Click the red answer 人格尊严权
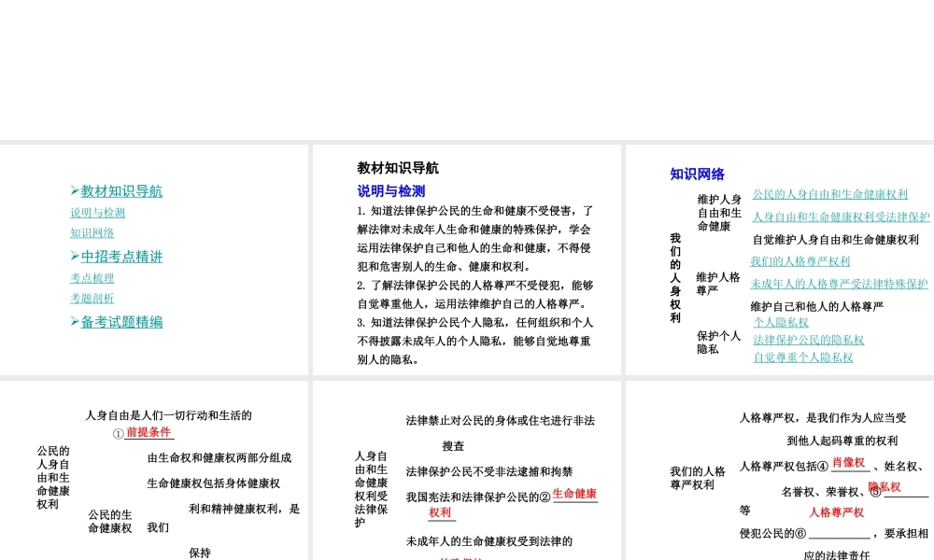The image size is (934, 560). (x=836, y=511)
